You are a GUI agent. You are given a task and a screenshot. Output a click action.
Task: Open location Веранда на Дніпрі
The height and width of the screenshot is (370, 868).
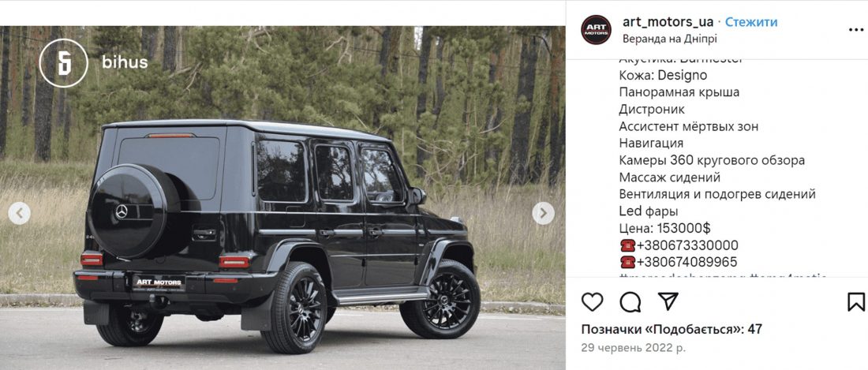669,39
